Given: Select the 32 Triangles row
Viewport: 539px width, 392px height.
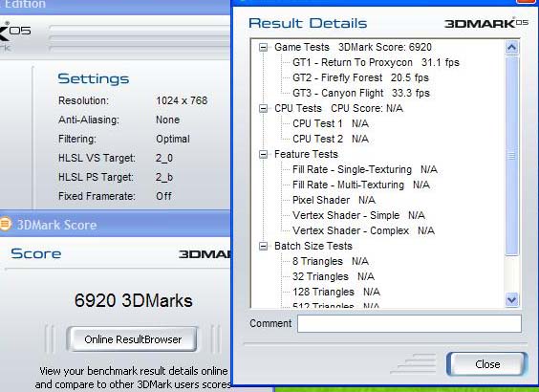Looking at the screenshot, I should [334, 277].
